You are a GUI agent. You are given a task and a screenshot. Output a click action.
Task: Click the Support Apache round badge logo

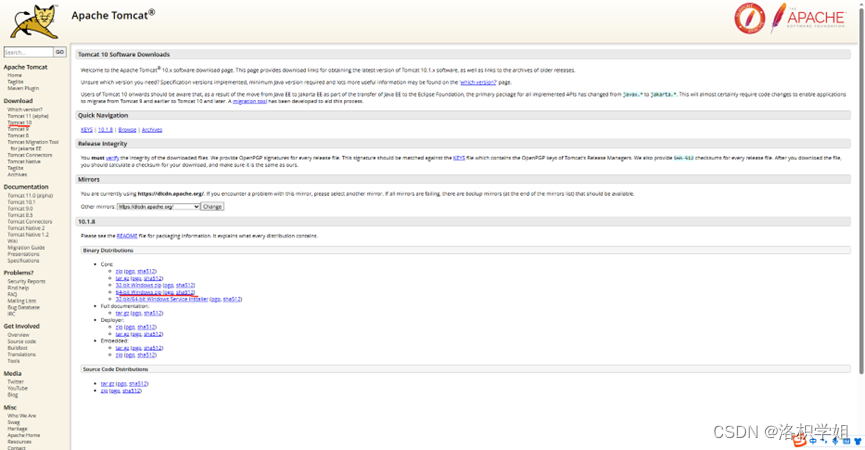point(749,18)
